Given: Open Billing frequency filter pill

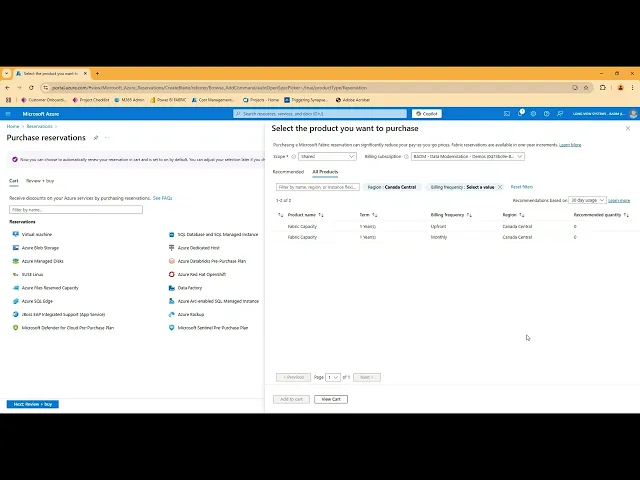Looking at the screenshot, I should [x=462, y=187].
